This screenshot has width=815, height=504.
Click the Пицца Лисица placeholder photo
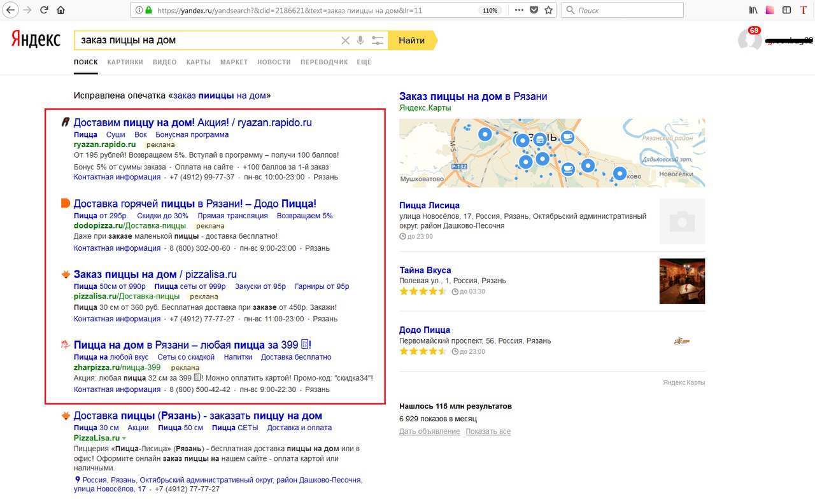(682, 221)
